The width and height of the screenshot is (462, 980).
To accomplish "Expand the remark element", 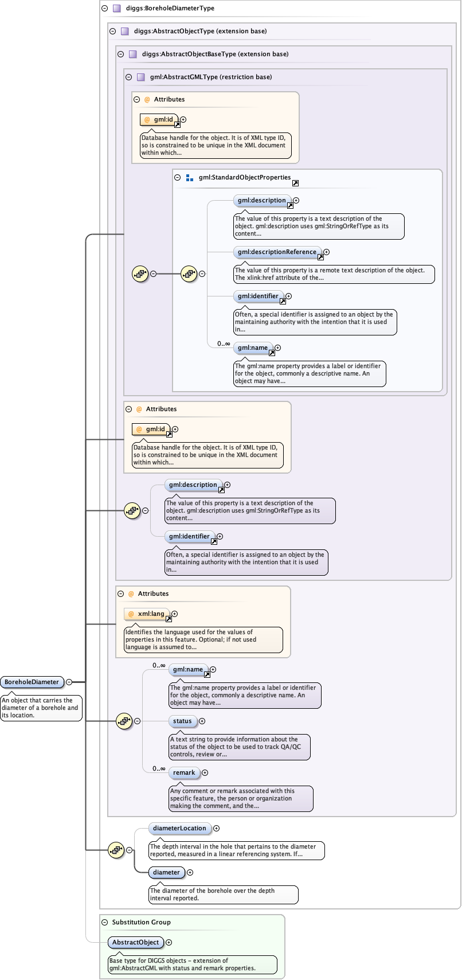I will tap(205, 772).
